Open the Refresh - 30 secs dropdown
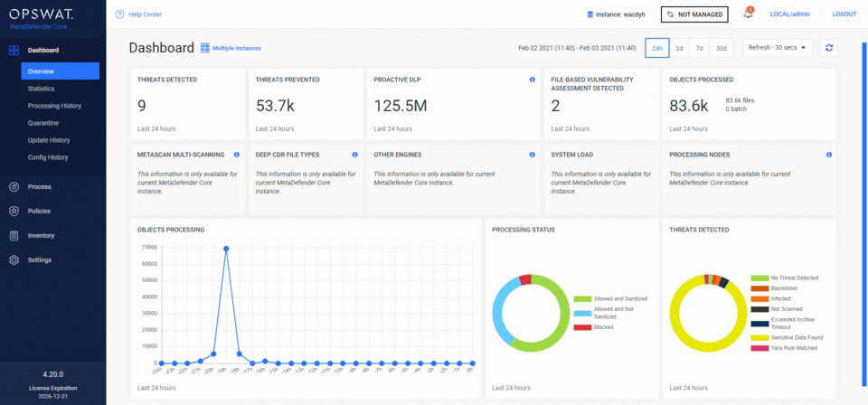 (x=778, y=48)
